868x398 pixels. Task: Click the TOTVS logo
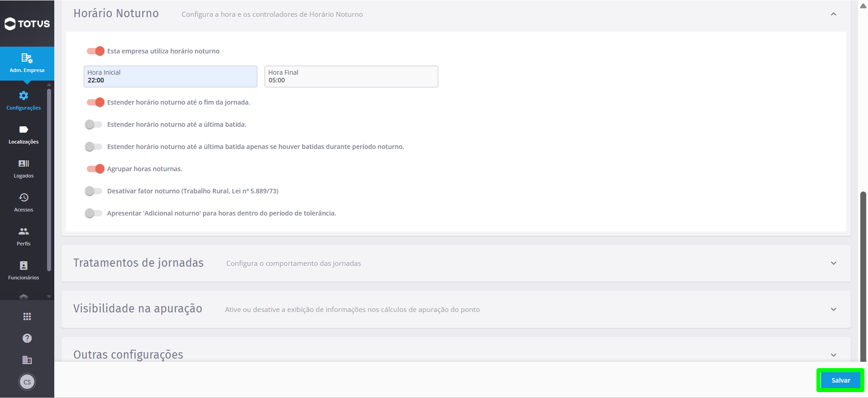click(27, 24)
